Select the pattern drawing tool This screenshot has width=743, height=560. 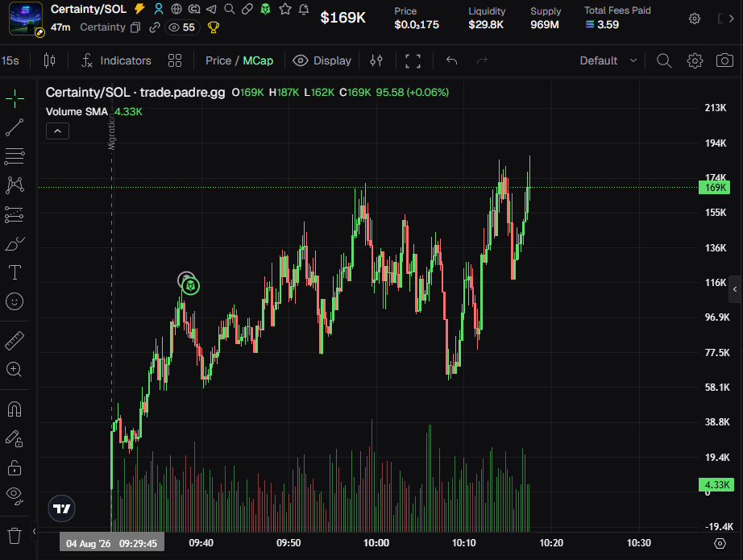pos(15,185)
